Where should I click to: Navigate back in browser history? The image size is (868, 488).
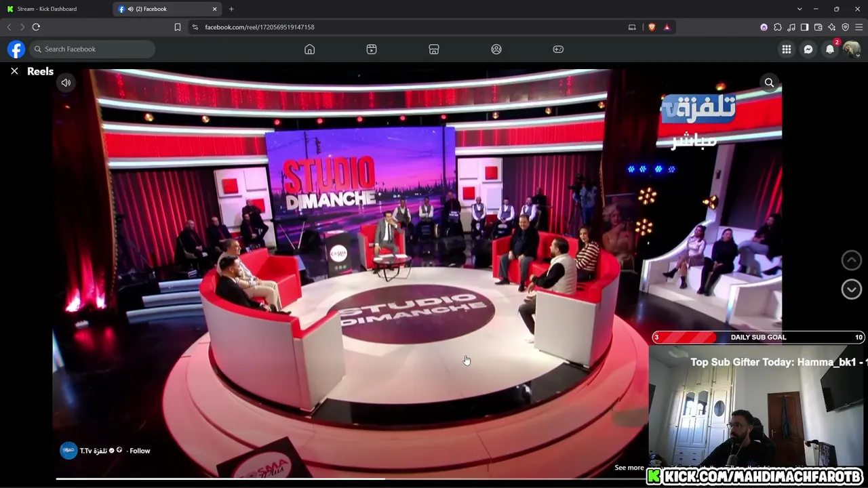9,27
